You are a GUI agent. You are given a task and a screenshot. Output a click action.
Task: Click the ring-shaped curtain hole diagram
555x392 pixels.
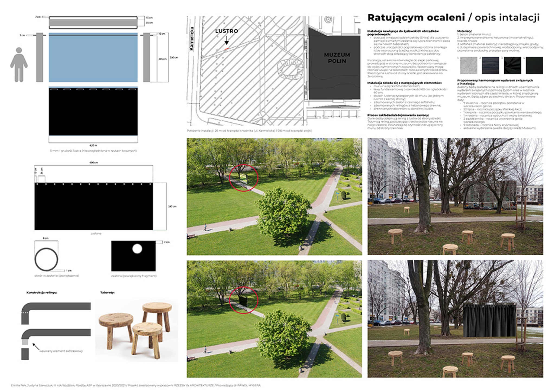point(46,259)
